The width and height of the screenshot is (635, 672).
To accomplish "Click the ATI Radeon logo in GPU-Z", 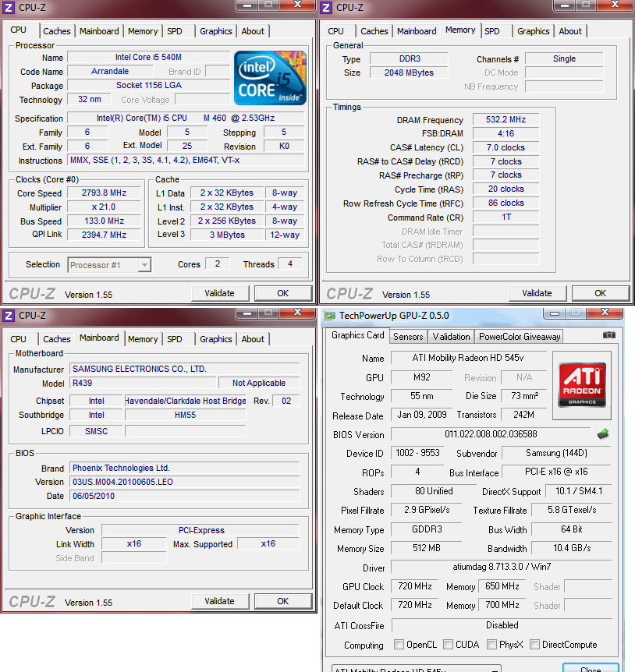I will 582,385.
